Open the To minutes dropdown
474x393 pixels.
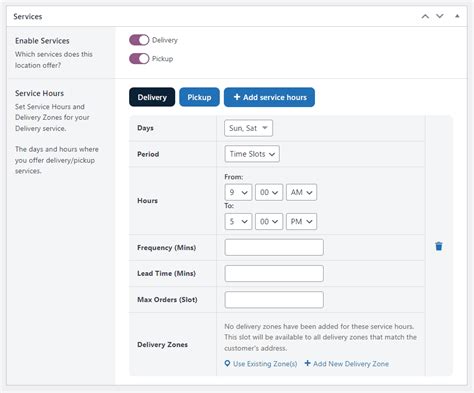tap(269, 222)
